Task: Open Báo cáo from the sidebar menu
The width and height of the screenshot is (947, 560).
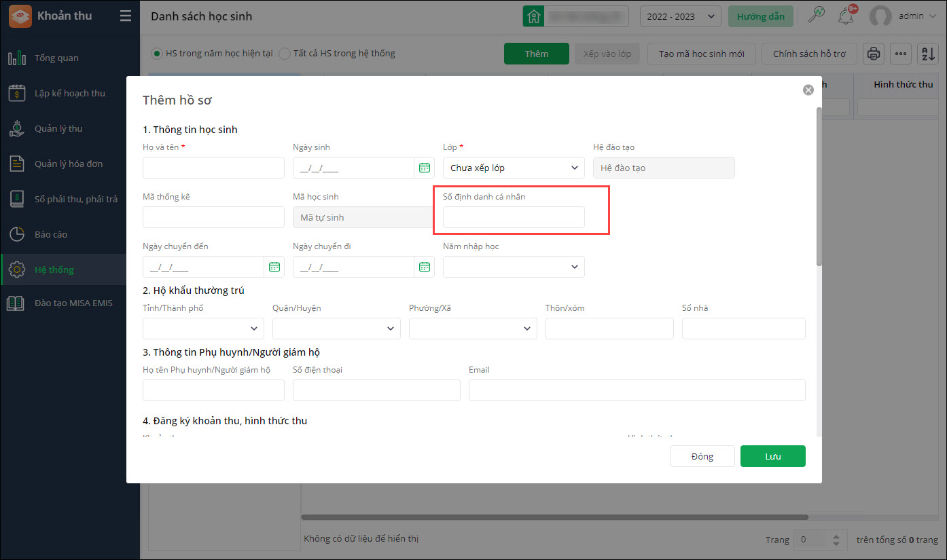Action: (51, 234)
